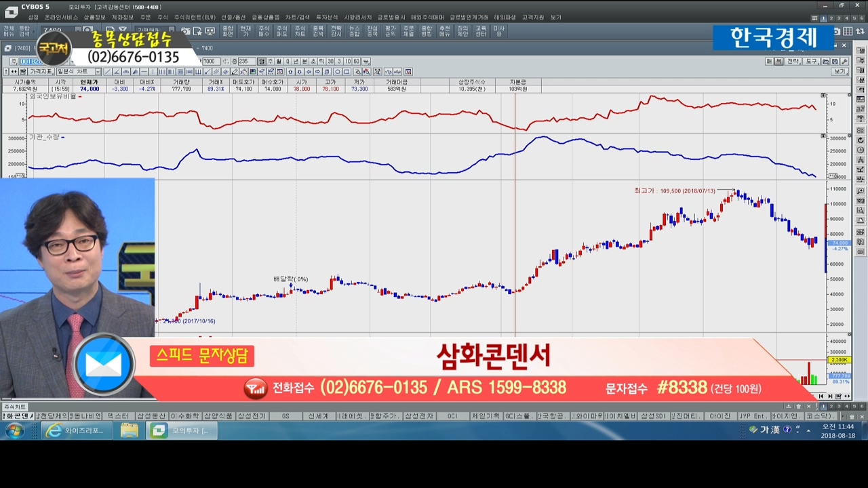868x488 pixels.
Task: Open the 차트/검색 menu
Action: coord(297,17)
